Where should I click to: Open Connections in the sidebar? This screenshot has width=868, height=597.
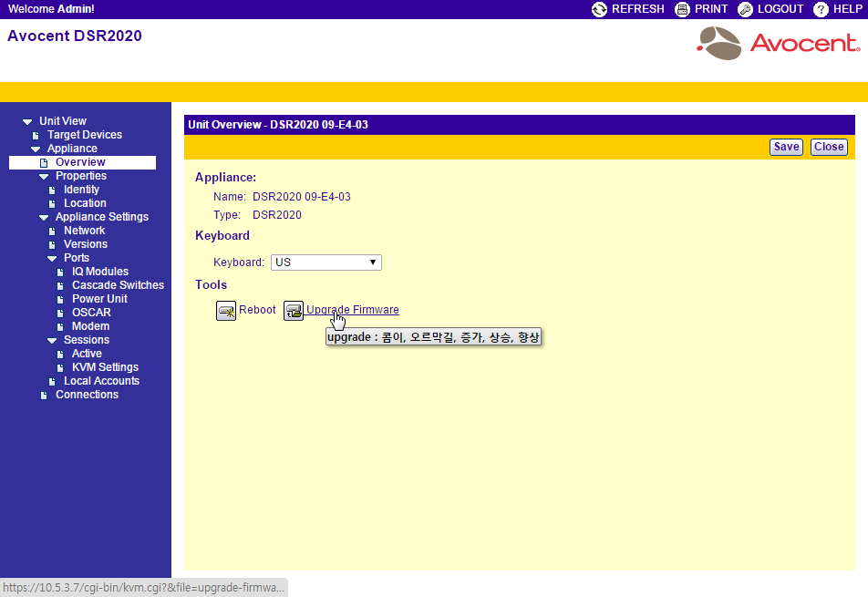click(x=87, y=395)
